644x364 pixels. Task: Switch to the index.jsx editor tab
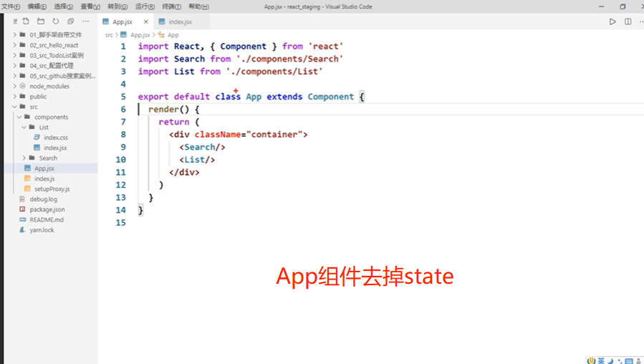pyautogui.click(x=180, y=21)
